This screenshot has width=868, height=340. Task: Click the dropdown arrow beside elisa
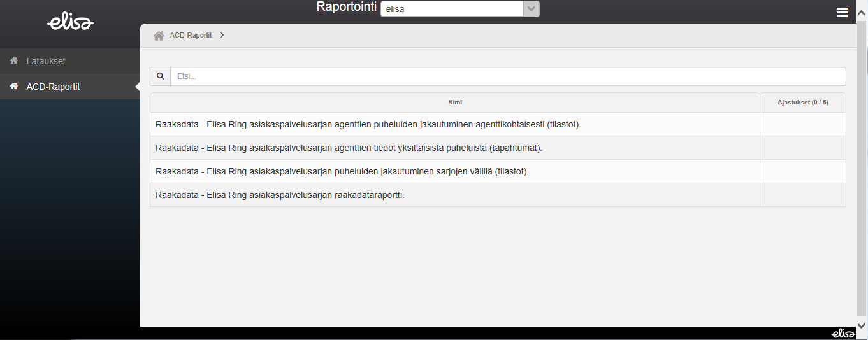coord(532,9)
